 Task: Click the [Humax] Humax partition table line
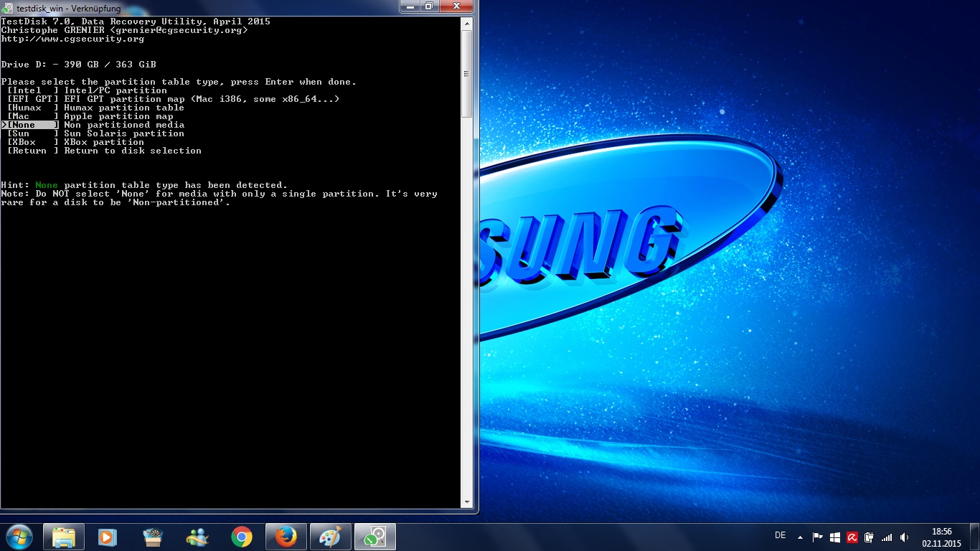[95, 108]
